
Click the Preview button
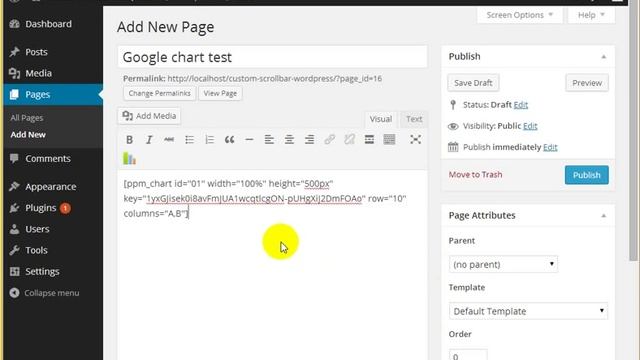587,83
